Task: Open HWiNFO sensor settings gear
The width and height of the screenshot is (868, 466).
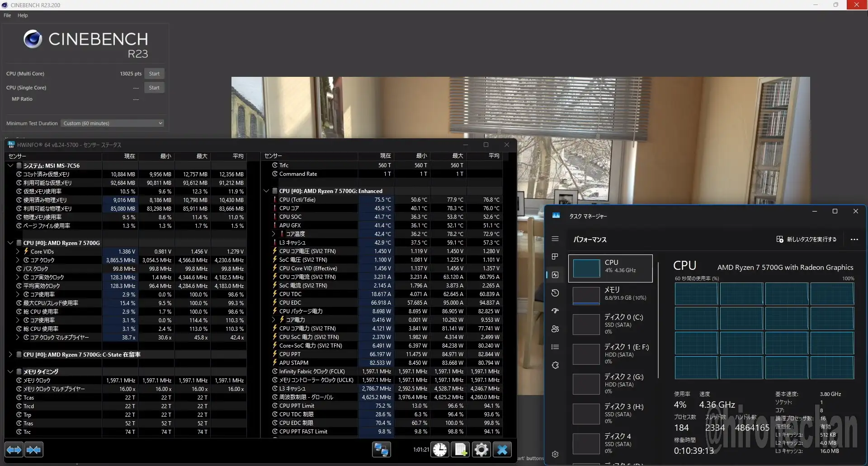Action: [x=481, y=450]
